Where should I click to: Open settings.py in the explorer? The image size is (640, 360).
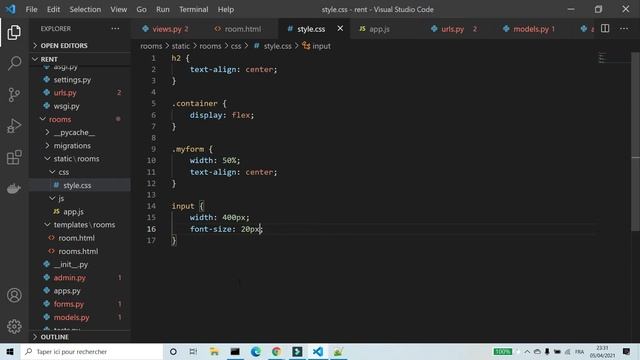pyautogui.click(x=72, y=80)
